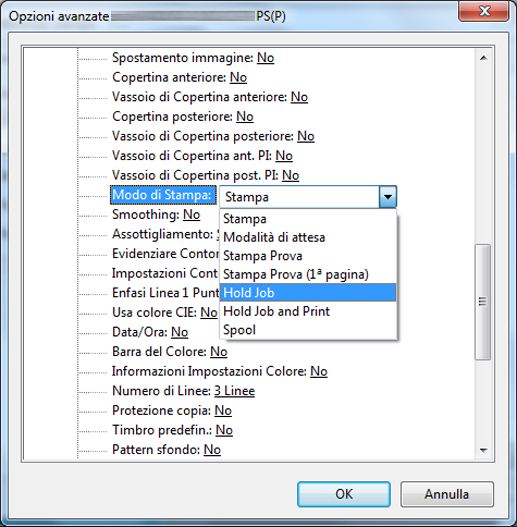Choose Hold Job and Print option
The width and height of the screenshot is (517, 527).
click(308, 311)
